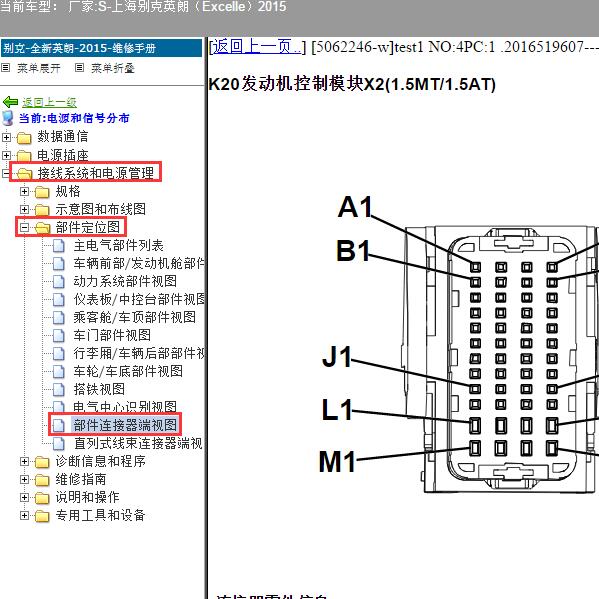Expand the 示意图和布线图 tree node

coord(24,209)
